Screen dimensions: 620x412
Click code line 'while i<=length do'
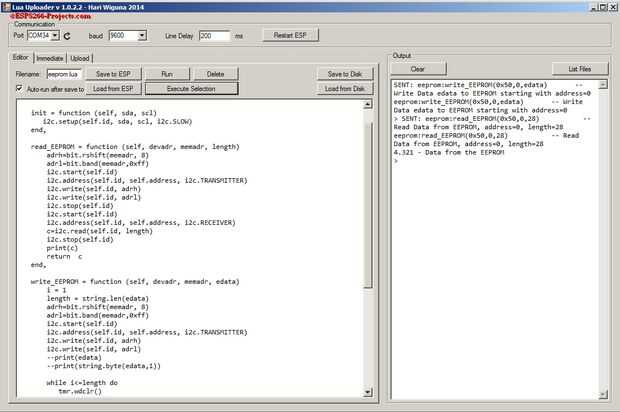[x=82, y=383]
